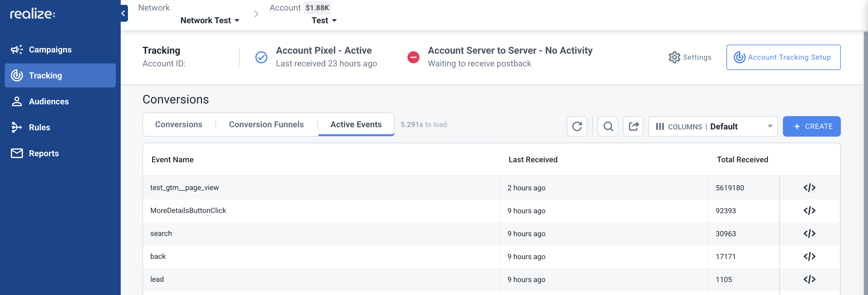Open the Network Test dropdown
Screen dimensions: 868x295
[x=210, y=20]
